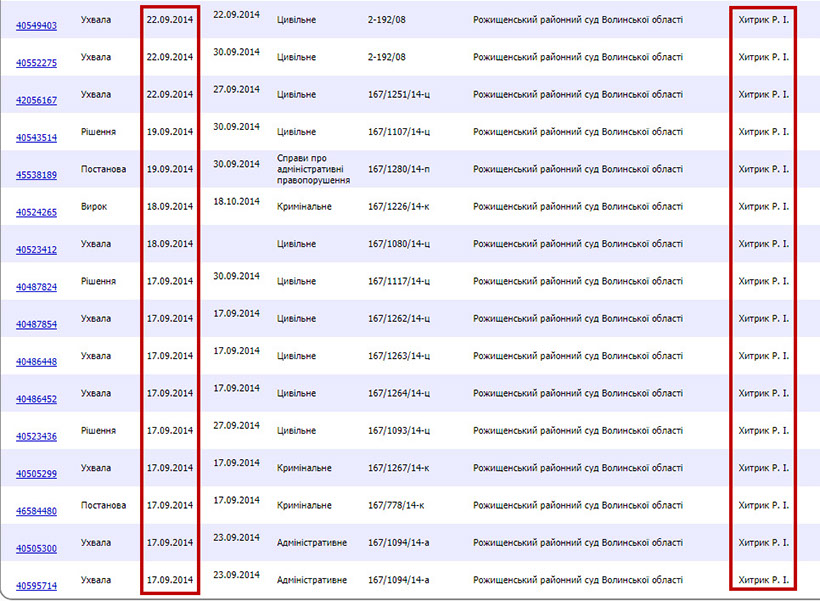Open criminal case link 40505299

coord(36,473)
